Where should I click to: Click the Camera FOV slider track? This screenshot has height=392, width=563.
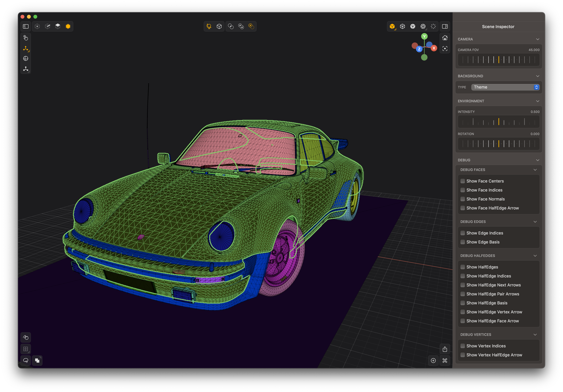click(x=499, y=60)
